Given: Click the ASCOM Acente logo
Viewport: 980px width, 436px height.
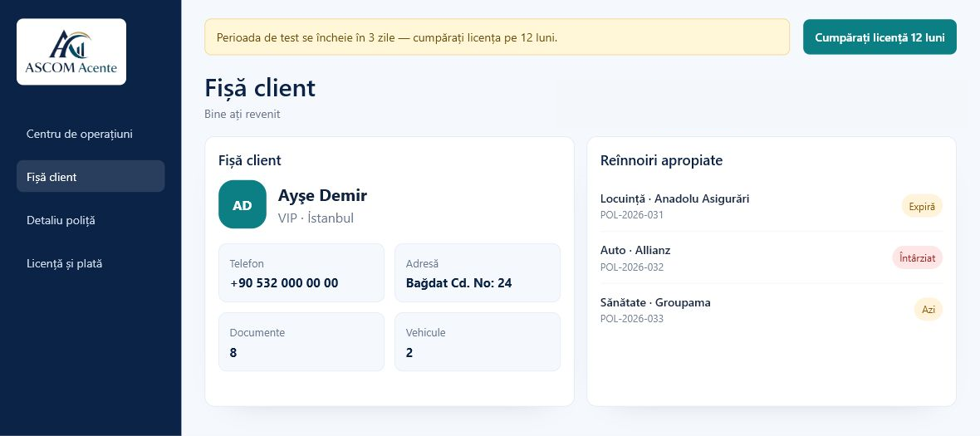Looking at the screenshot, I should tap(71, 51).
